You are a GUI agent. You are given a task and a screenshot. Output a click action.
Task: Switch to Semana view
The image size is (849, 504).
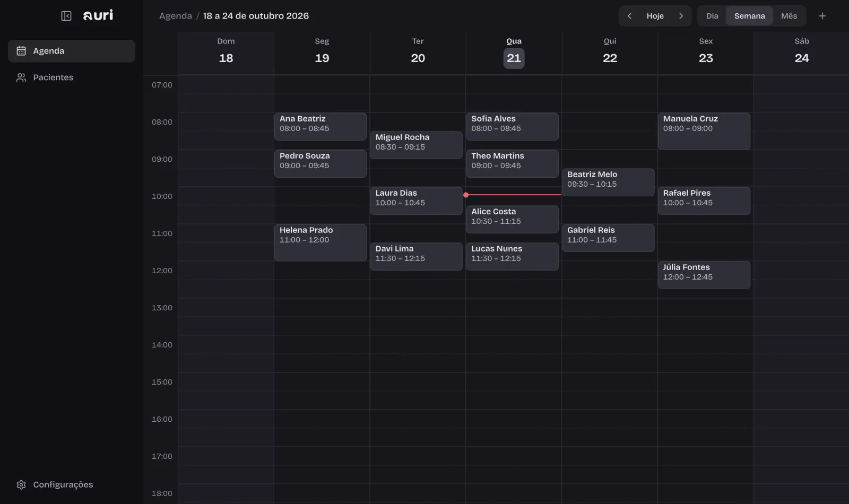click(749, 16)
